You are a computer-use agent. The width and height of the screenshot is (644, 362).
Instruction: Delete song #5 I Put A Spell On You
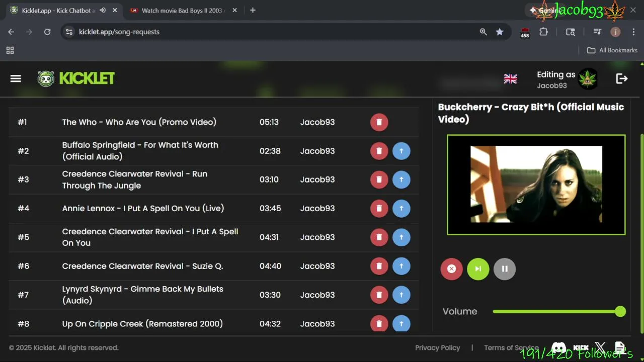[x=379, y=237]
